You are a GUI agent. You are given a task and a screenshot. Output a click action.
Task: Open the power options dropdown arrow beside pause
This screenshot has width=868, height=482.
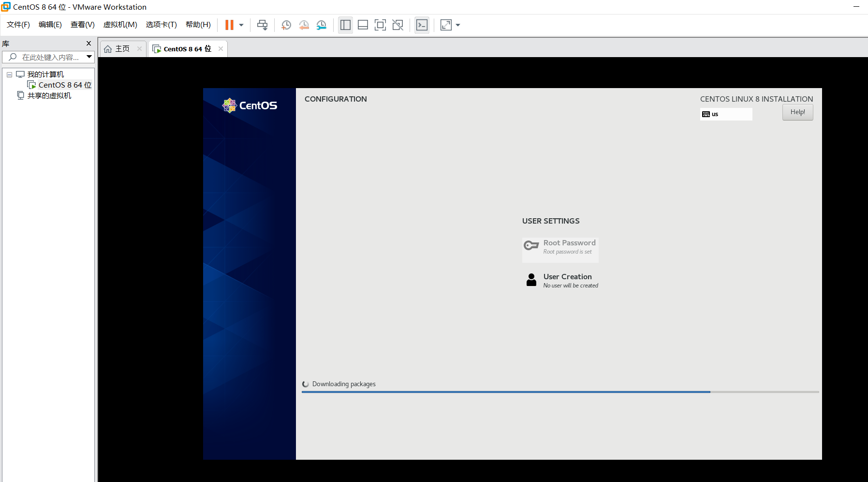(x=241, y=25)
